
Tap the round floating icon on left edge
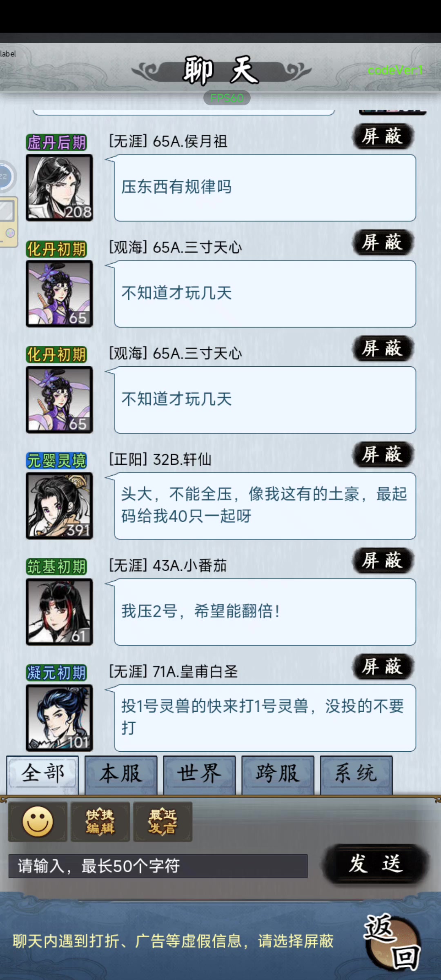click(6, 177)
